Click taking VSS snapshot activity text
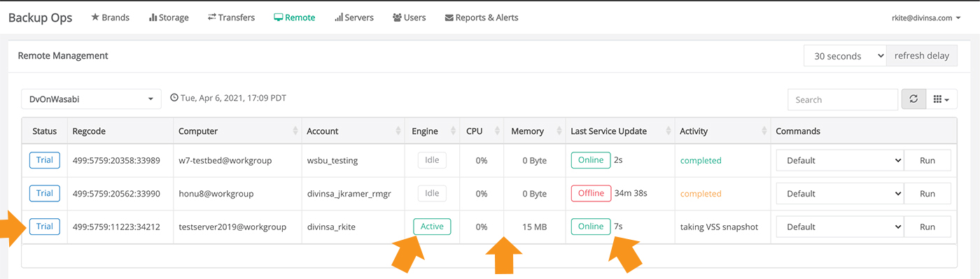The height and width of the screenshot is (279, 980). tap(719, 227)
